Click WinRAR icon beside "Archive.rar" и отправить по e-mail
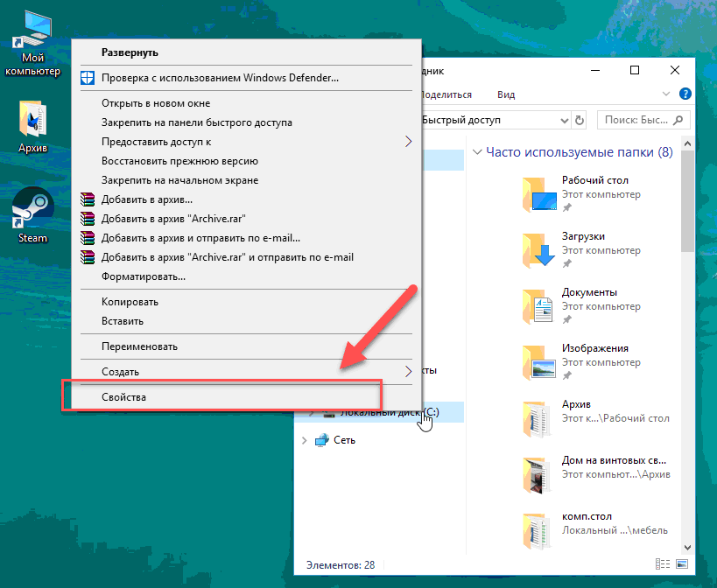 coord(88,257)
